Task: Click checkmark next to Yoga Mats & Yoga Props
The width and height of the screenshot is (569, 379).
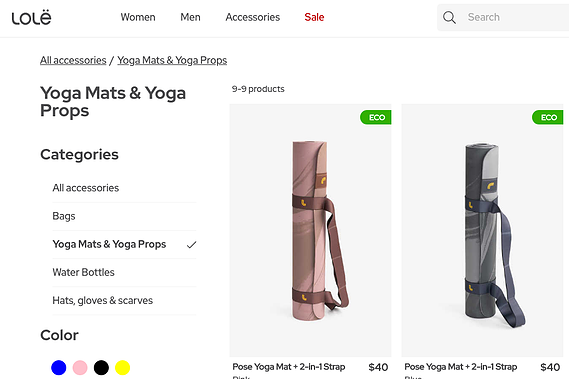Action: tap(191, 245)
